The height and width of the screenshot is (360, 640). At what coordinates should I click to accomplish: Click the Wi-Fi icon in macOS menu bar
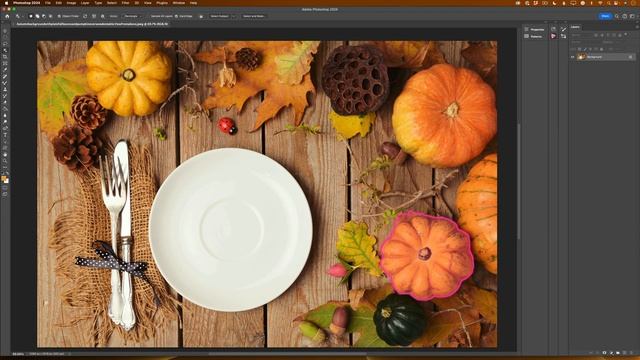click(600, 3)
